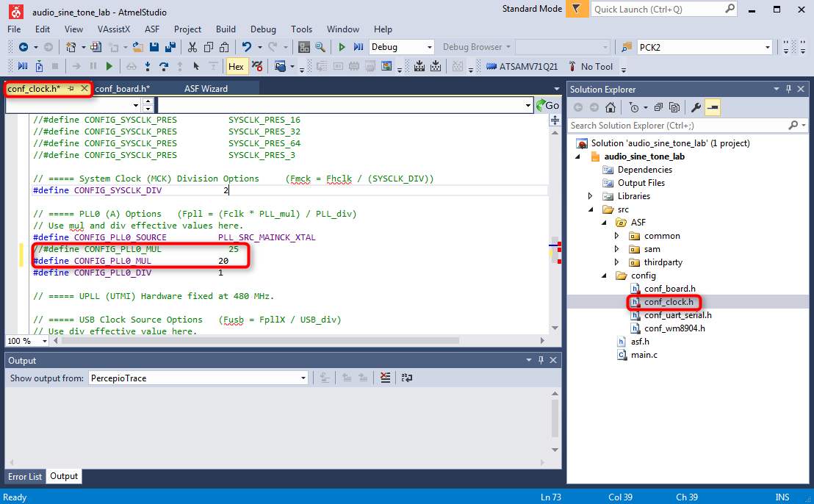Click the Solution Explorer Home icon
The height and width of the screenshot is (504, 814).
[x=610, y=107]
